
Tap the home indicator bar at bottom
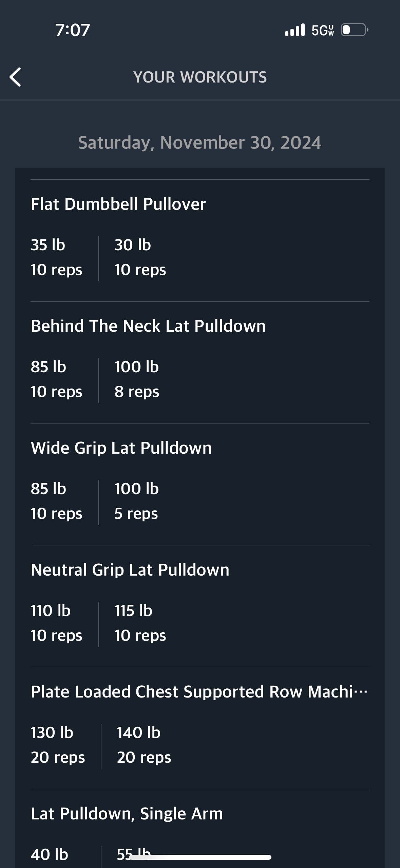click(200, 857)
